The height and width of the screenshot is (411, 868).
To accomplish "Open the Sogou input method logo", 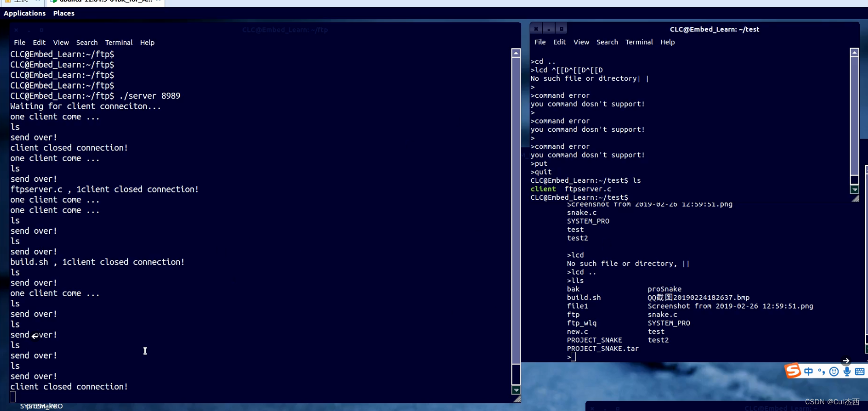I will coord(793,370).
